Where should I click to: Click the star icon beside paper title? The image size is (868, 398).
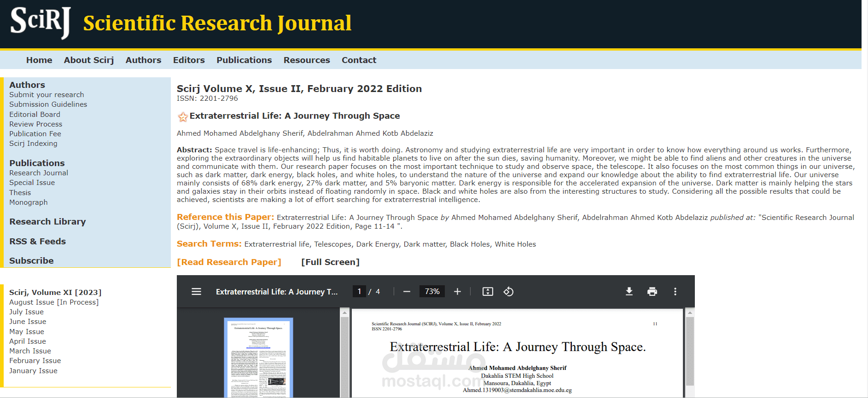(x=183, y=117)
